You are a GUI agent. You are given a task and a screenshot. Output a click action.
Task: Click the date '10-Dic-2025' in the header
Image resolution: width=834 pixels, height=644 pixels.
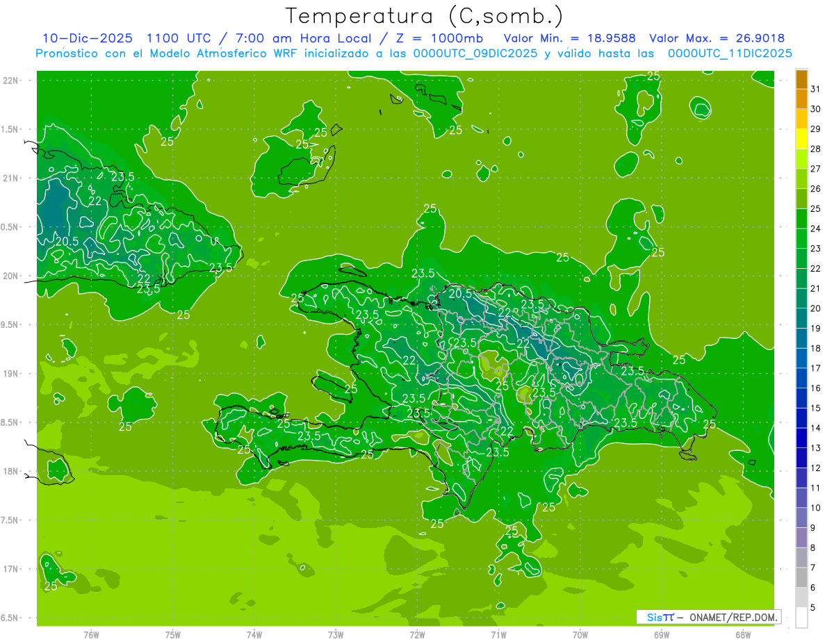88,38
